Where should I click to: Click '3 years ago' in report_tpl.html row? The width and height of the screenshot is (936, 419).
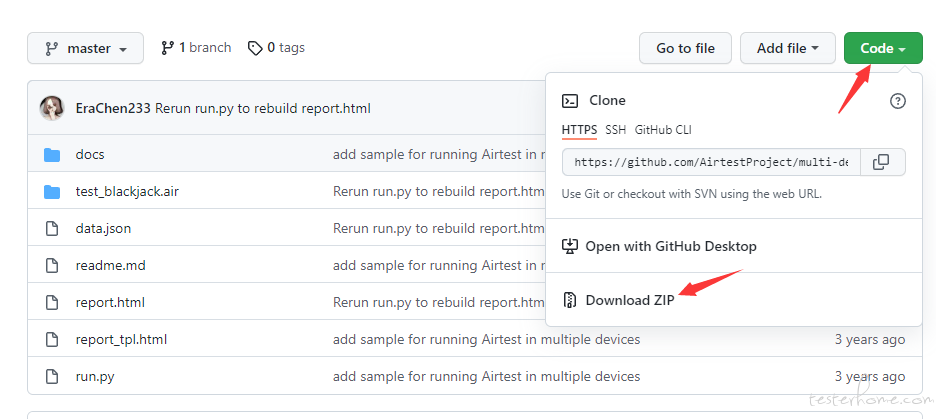[870, 340]
